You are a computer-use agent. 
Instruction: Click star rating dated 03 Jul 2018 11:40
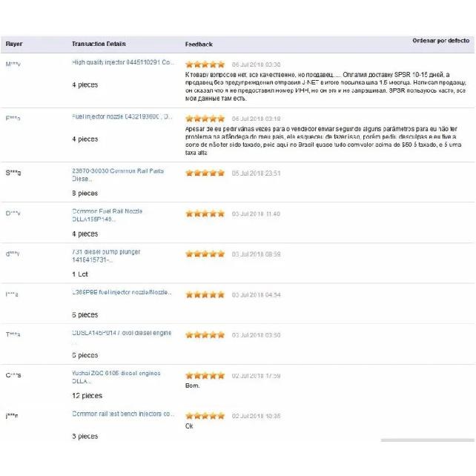(x=205, y=214)
